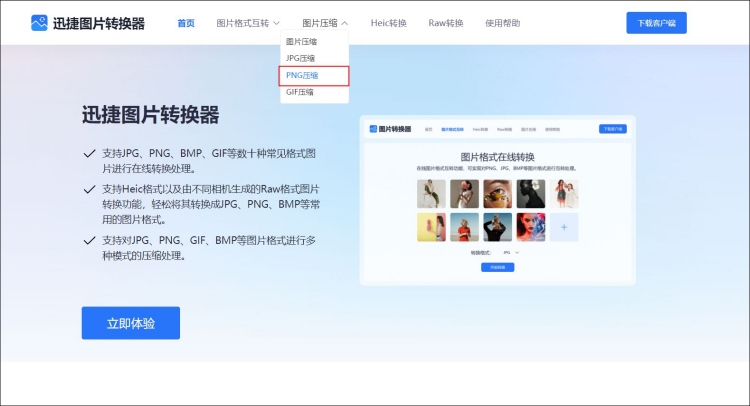Click the preview's red portrait thumbnail

[531, 227]
